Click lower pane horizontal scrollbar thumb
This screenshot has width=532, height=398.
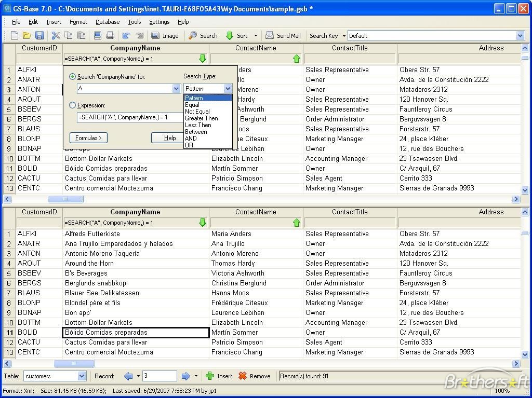(x=74, y=364)
